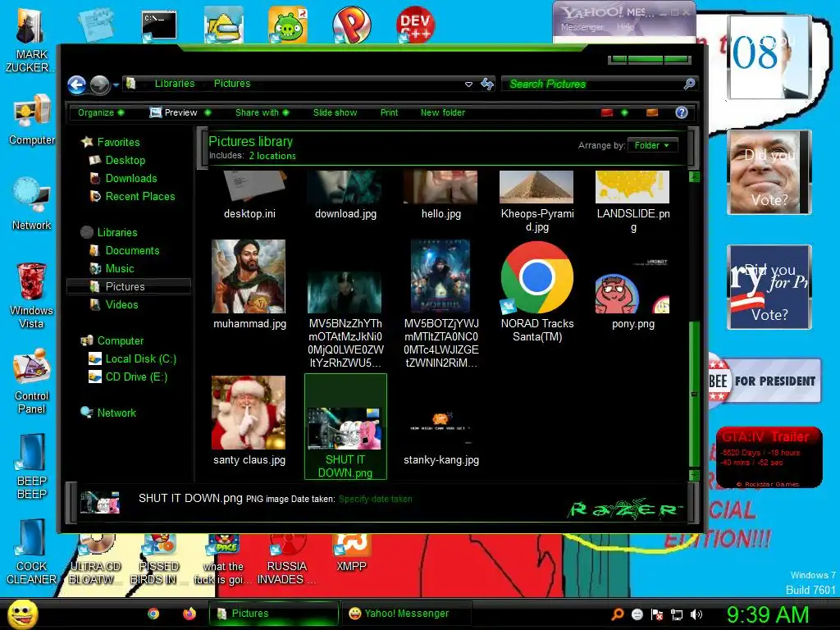Open Downloads in the sidebar

pos(131,178)
